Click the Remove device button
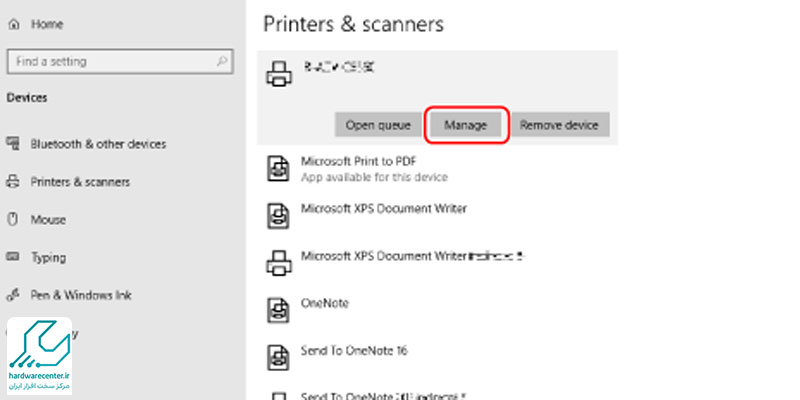Image resolution: width=800 pixels, height=400 pixels. [x=560, y=125]
